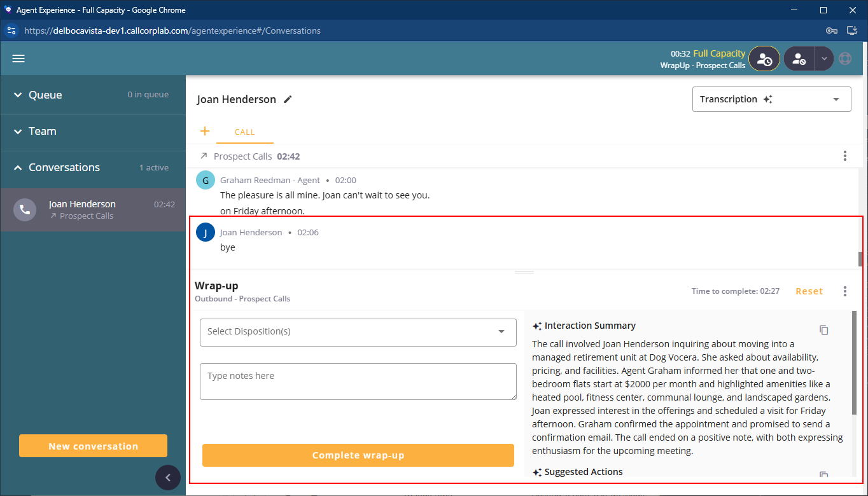Collapse the Conversations section
The width and height of the screenshot is (868, 496).
pos(93,167)
